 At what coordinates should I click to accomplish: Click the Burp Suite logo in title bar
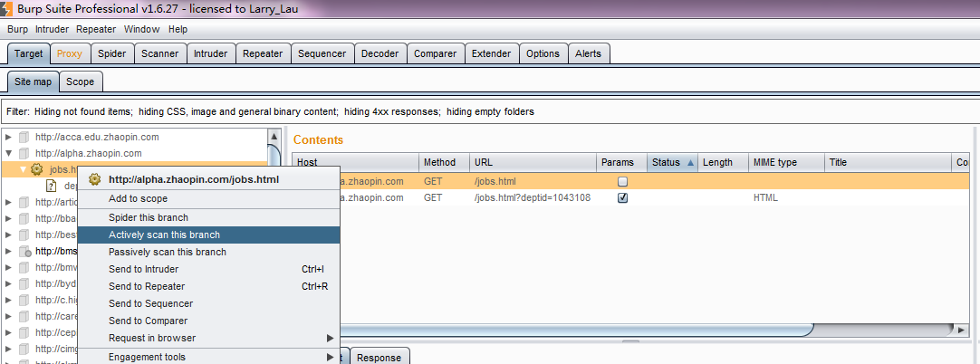8,8
